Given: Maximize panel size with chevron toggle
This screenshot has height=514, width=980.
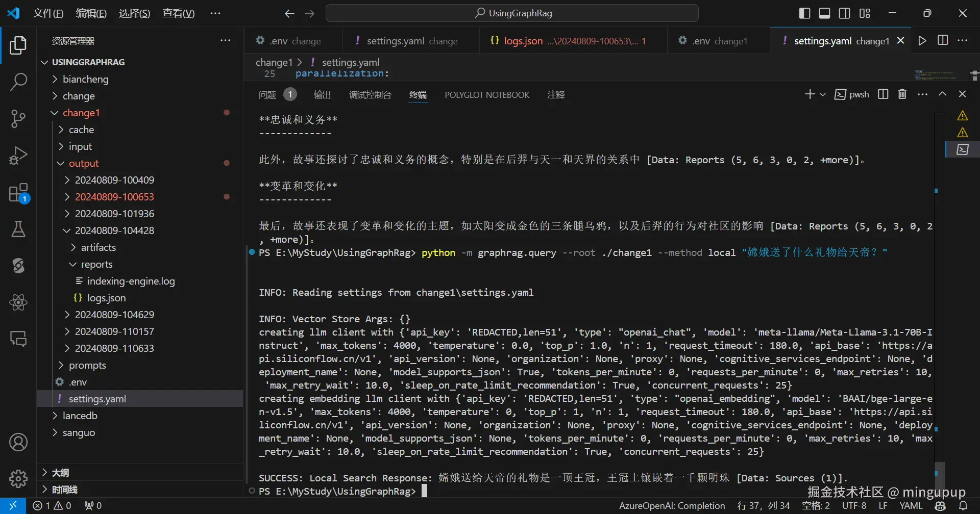Looking at the screenshot, I should (x=943, y=94).
